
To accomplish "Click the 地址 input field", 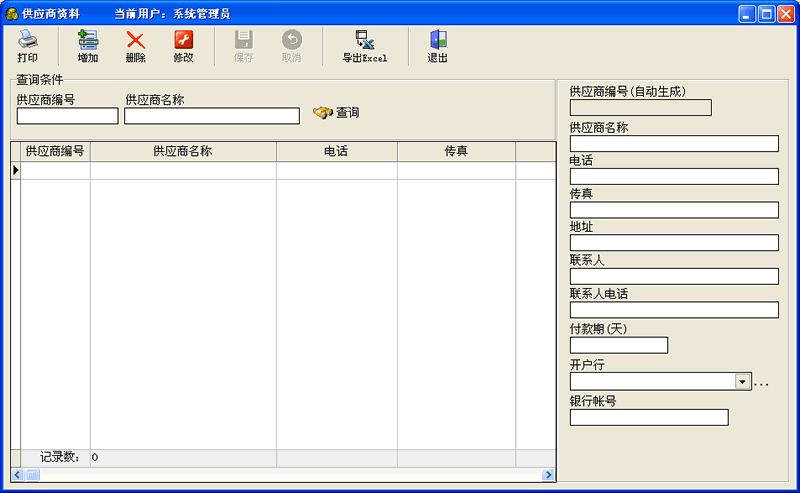I will click(674, 242).
